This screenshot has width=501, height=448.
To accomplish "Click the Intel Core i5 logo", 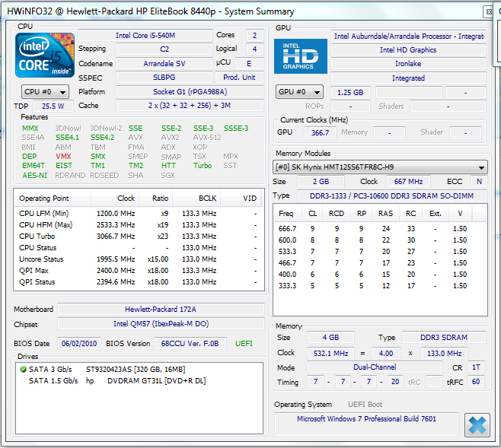I will (45, 56).
